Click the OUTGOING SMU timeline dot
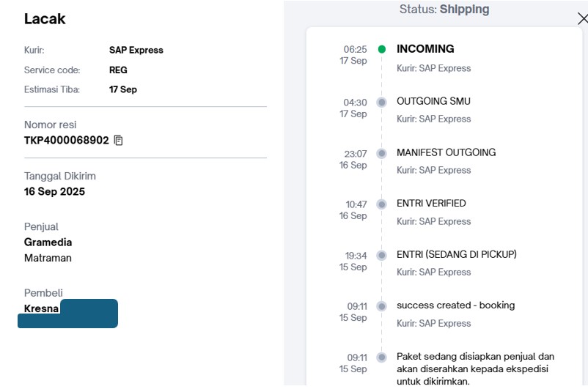Screen dimensions: 588x389 pos(382,102)
